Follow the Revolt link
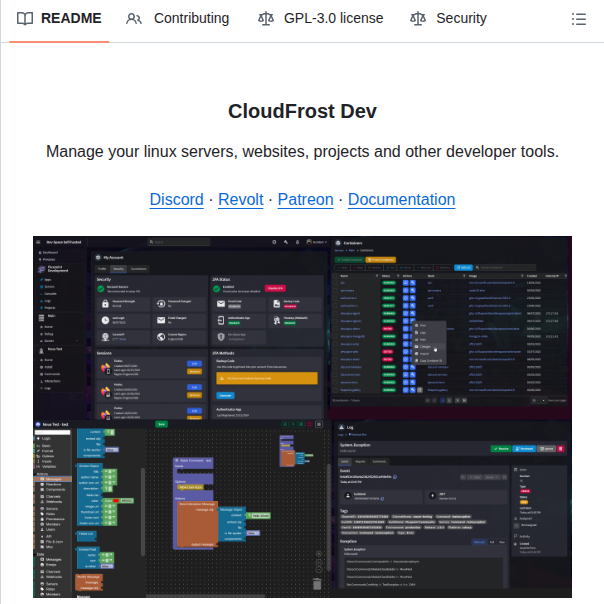604x604 pixels. click(x=241, y=200)
